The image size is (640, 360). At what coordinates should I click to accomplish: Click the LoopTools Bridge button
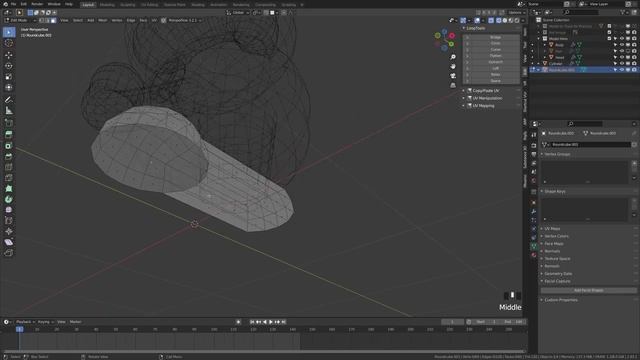tap(495, 37)
